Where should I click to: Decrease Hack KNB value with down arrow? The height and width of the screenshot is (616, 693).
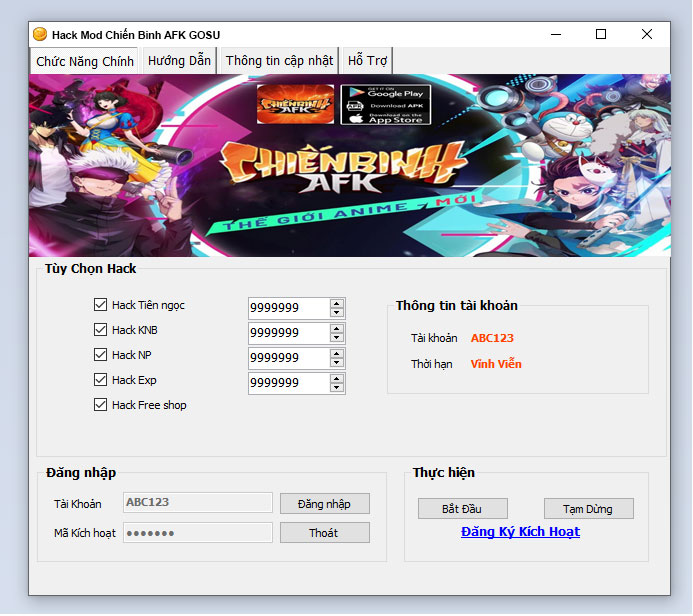point(337,338)
